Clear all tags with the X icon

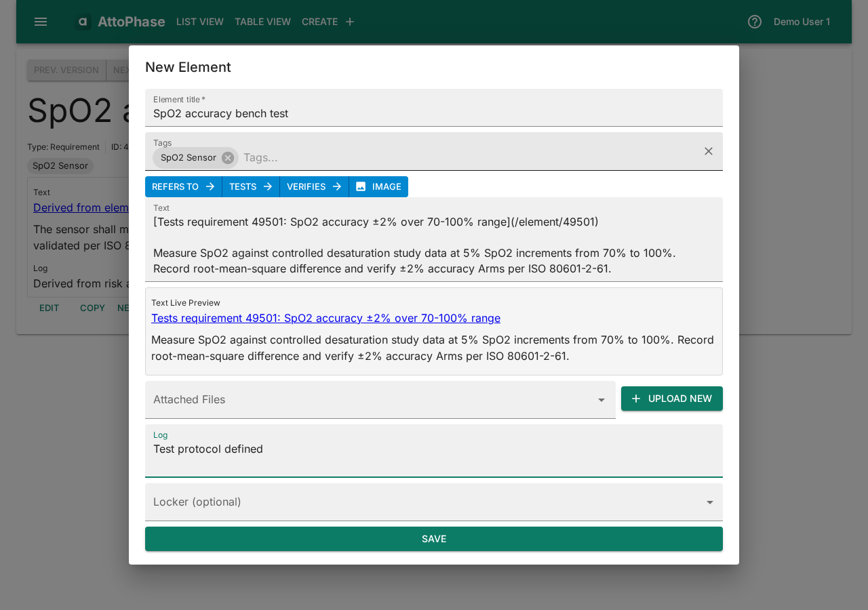[x=708, y=151]
